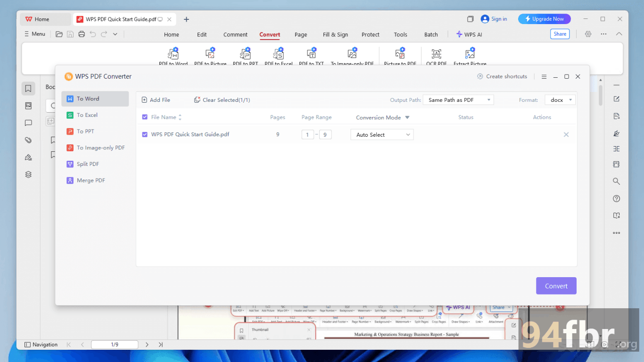Open the Layers sidebar panel
The image size is (644, 362).
coord(28,174)
